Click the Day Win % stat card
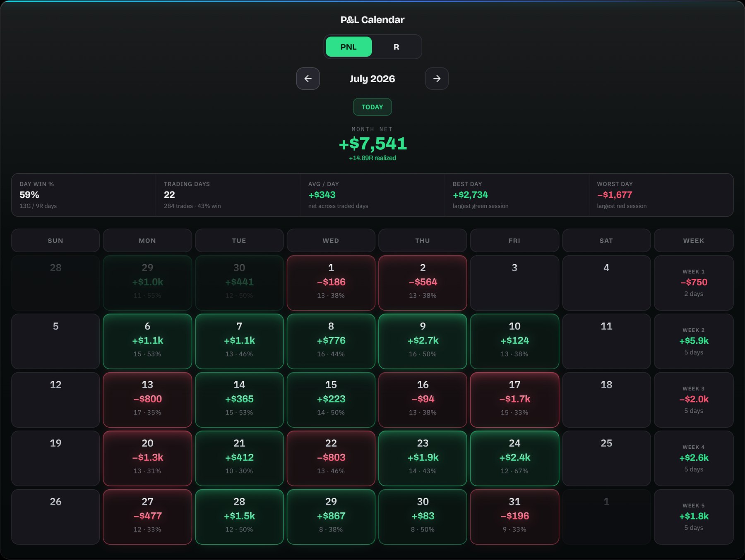 [x=84, y=195]
